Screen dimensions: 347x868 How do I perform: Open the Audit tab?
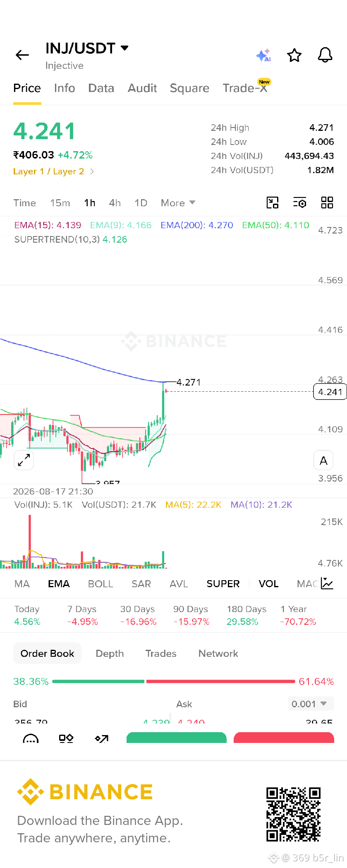pyautogui.click(x=142, y=88)
